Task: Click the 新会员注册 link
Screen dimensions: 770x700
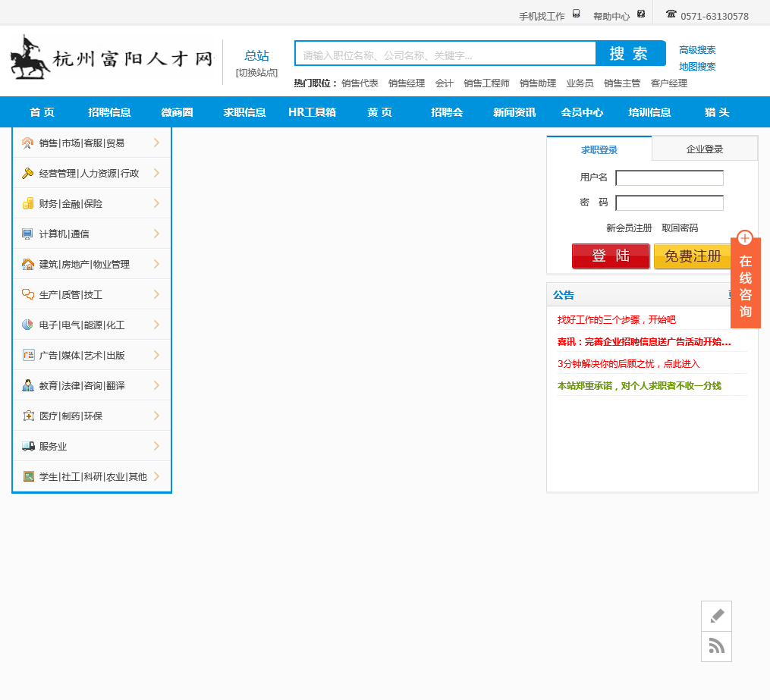Action: tap(629, 228)
